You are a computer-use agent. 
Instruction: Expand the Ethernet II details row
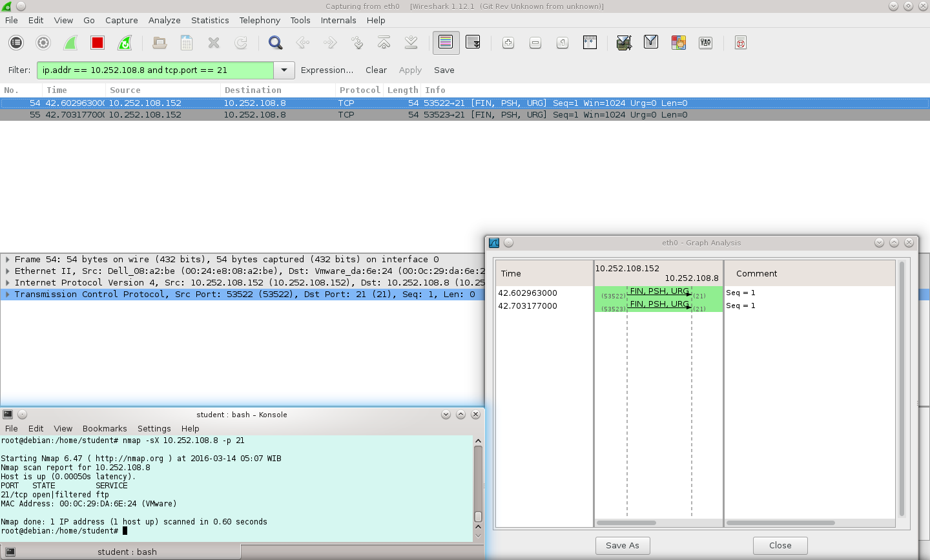click(x=7, y=271)
